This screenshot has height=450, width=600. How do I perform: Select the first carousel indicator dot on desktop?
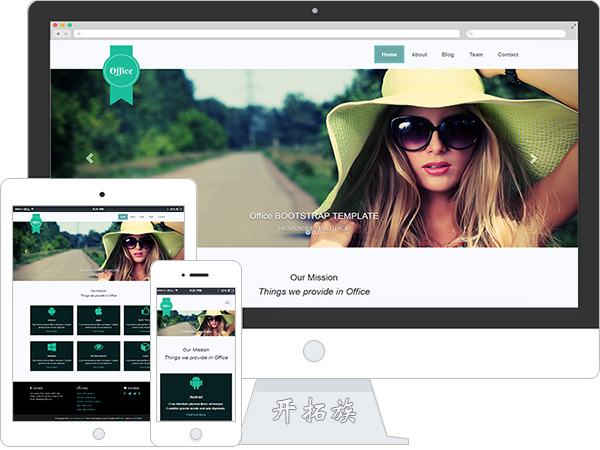click(x=308, y=232)
